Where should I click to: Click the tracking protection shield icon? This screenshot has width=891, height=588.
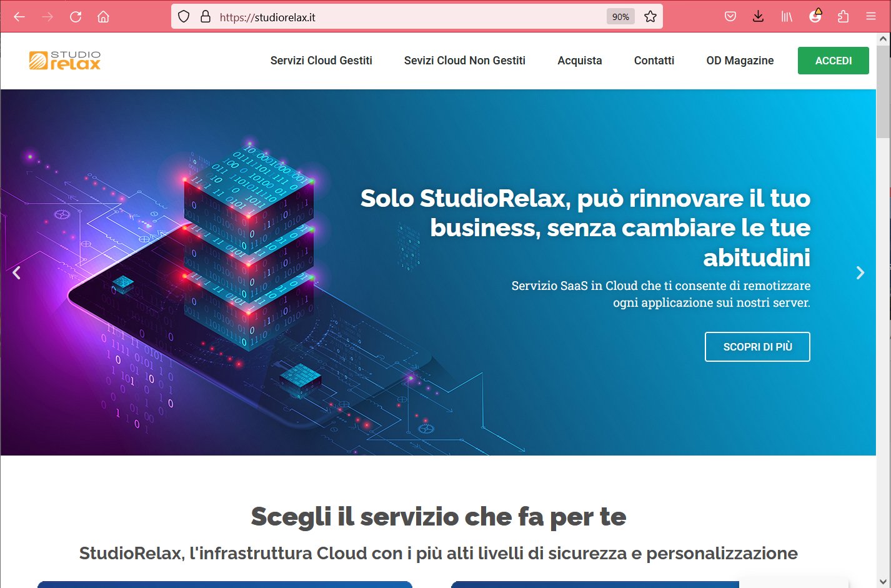point(184,17)
